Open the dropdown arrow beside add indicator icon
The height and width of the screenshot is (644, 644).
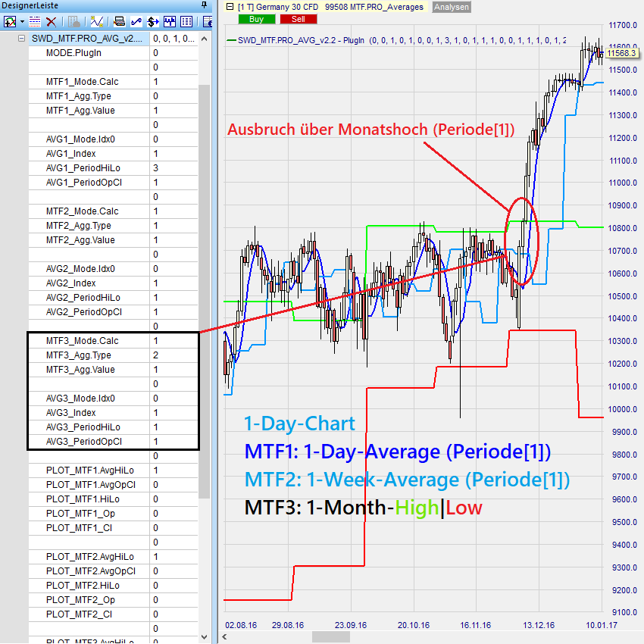[22, 21]
